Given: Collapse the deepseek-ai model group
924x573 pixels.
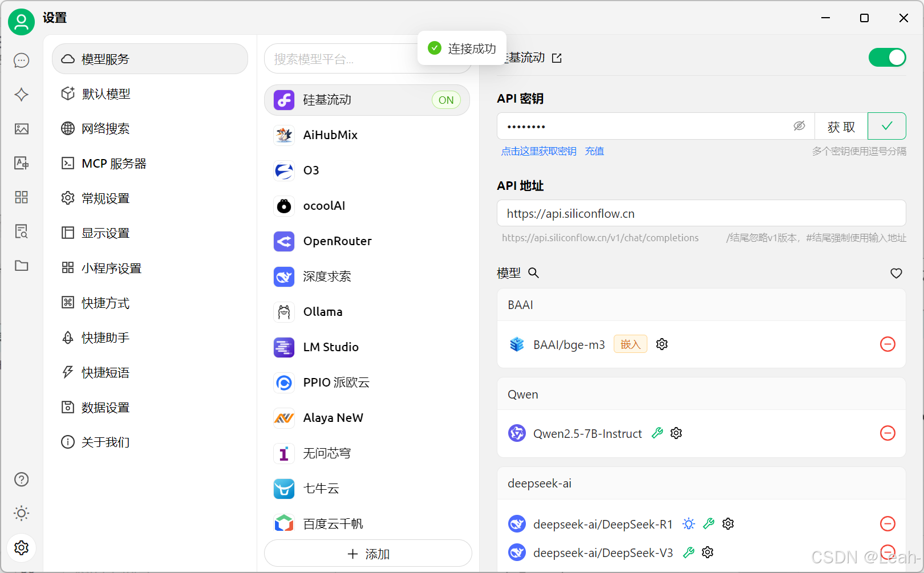Looking at the screenshot, I should 539,483.
